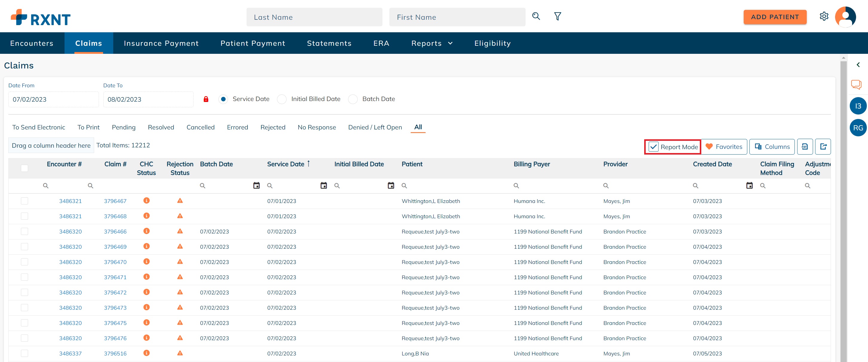
Task: Show the Rejected claims tab
Action: 273,127
